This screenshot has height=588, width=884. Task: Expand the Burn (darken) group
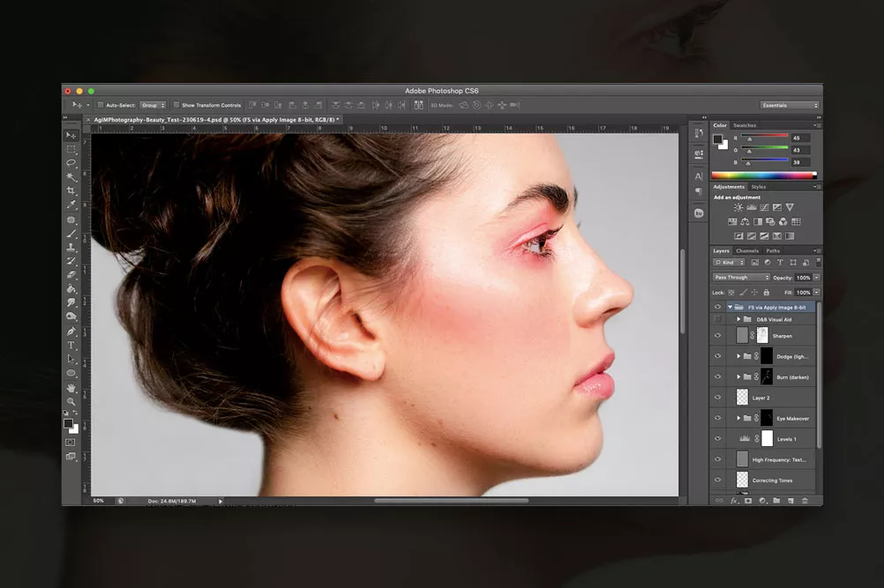738,376
